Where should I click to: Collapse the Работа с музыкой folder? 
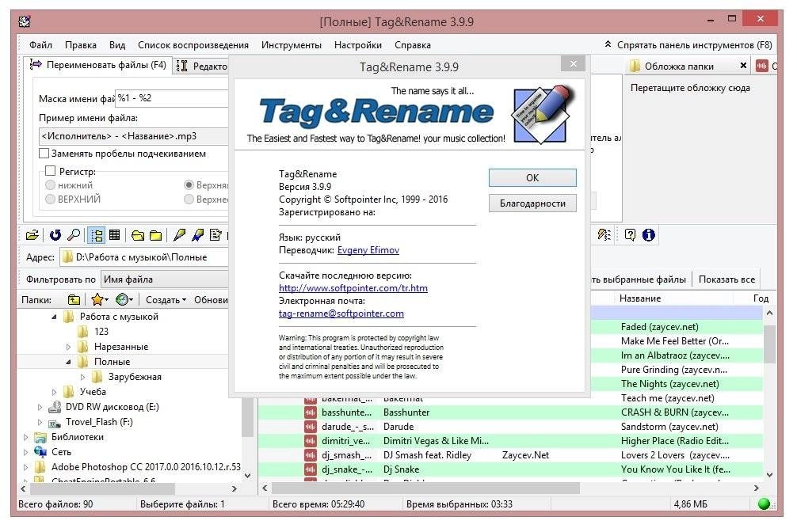pyautogui.click(x=54, y=317)
